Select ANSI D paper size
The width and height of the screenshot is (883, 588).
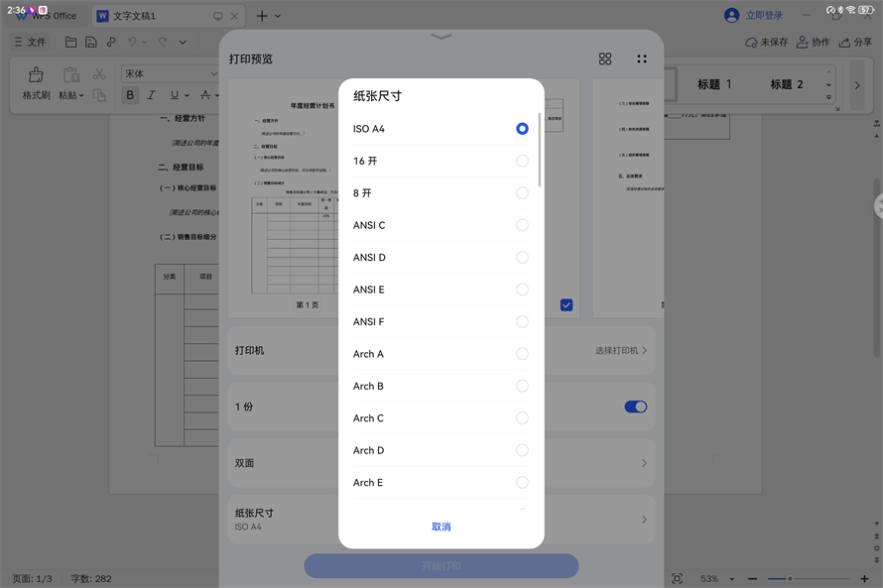point(441,257)
